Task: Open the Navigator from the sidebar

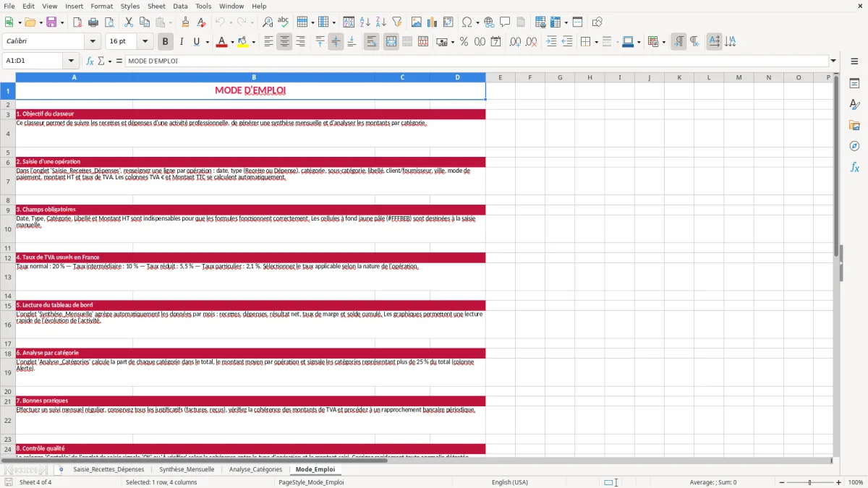Action: (854, 146)
